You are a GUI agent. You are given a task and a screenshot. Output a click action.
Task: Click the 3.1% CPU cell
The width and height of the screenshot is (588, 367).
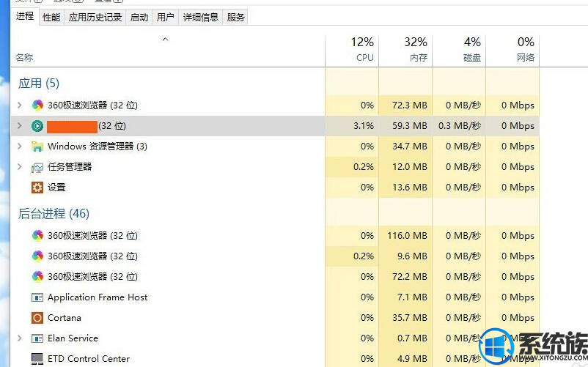(352, 126)
